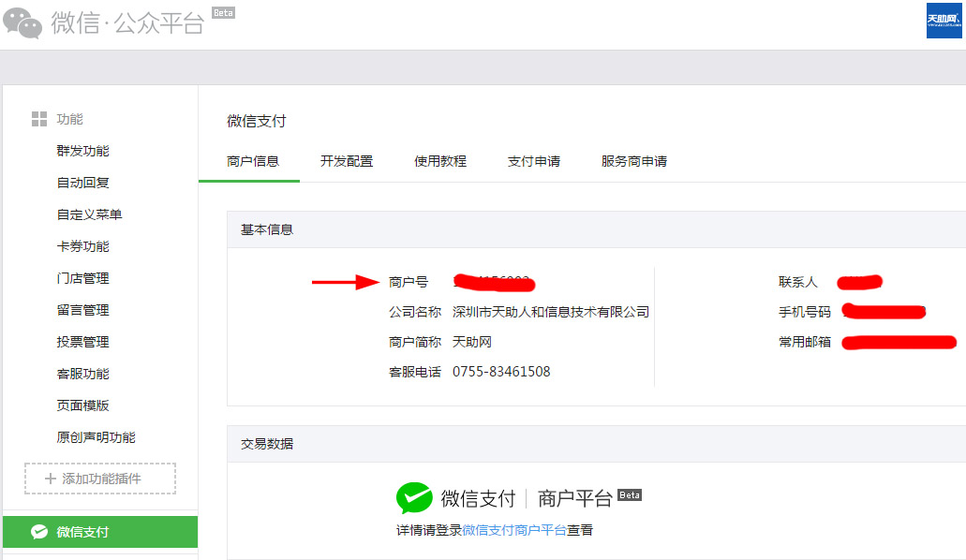
Task: Switch to the 使用教程 tab
Action: (x=439, y=161)
